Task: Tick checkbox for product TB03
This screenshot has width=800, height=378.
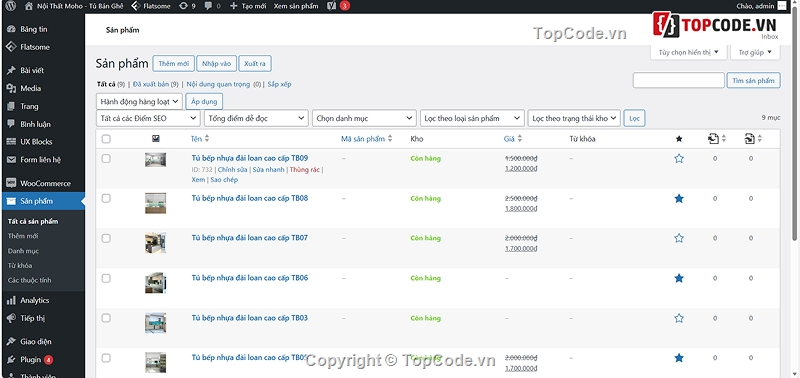Action: (x=106, y=318)
